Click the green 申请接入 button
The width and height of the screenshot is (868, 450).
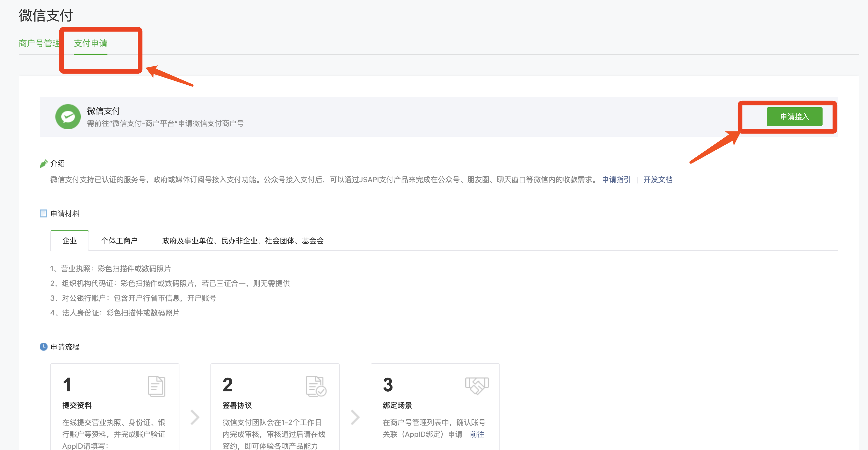coord(794,117)
